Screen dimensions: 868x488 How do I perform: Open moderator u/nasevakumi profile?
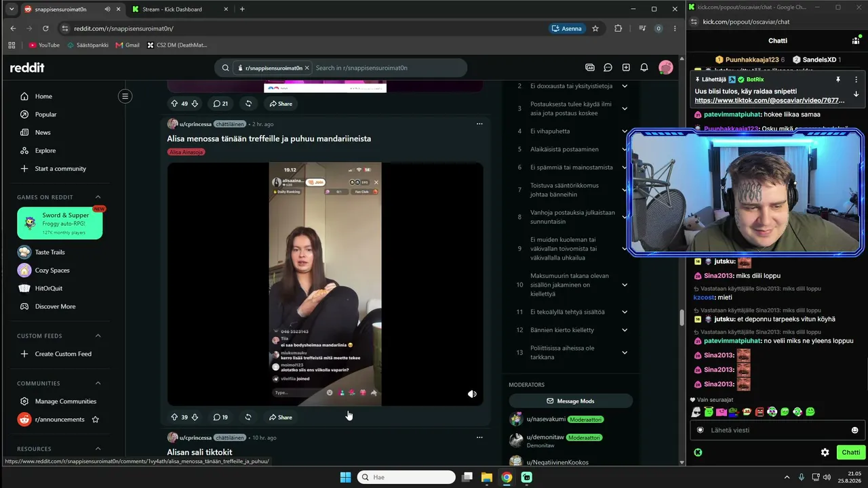pyautogui.click(x=545, y=420)
